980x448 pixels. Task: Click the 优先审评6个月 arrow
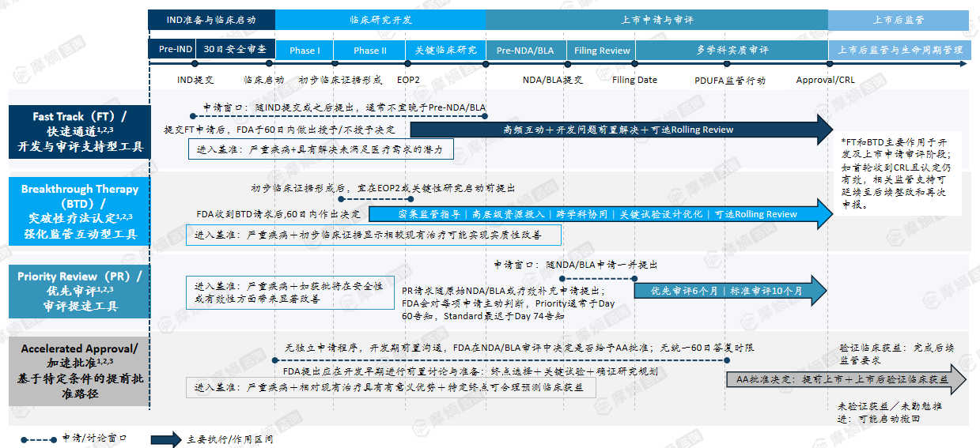click(728, 291)
